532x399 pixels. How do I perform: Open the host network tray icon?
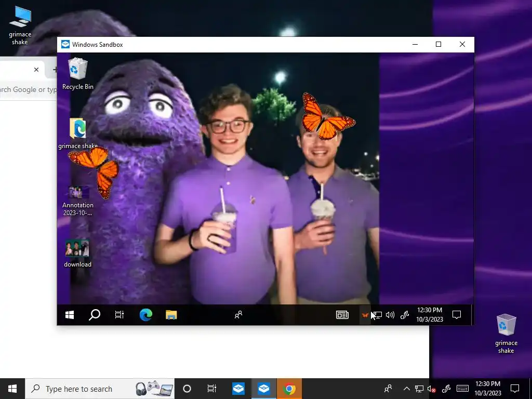419,389
